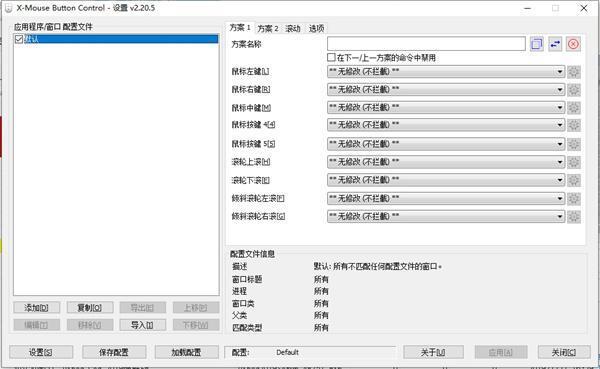Click the 添加 button
The width and height of the screenshot is (600, 369).
pyautogui.click(x=36, y=307)
